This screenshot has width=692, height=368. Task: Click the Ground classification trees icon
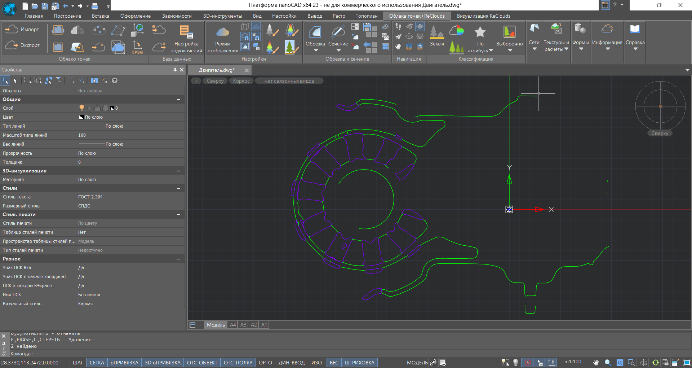pyautogui.click(x=436, y=32)
